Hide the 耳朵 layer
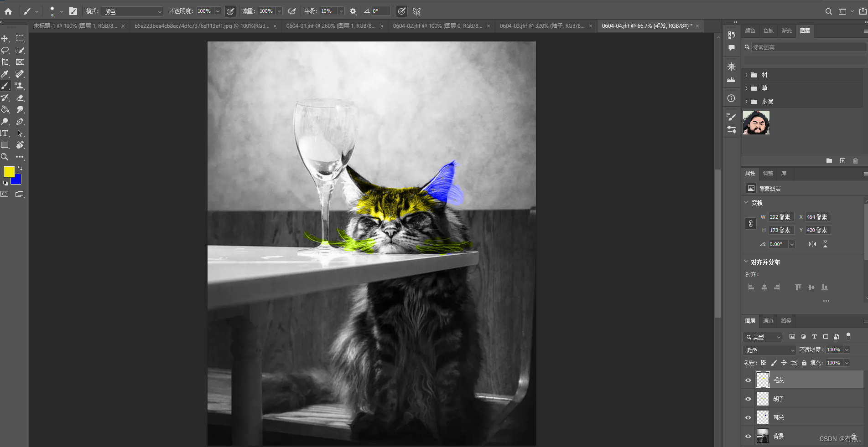The height and width of the screenshot is (447, 868). tap(748, 418)
